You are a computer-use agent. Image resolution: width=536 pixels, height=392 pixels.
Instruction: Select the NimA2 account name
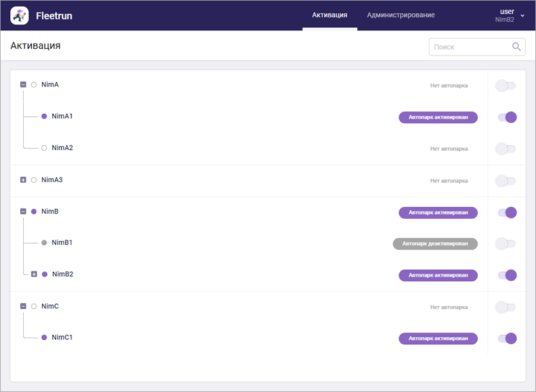[62, 148]
